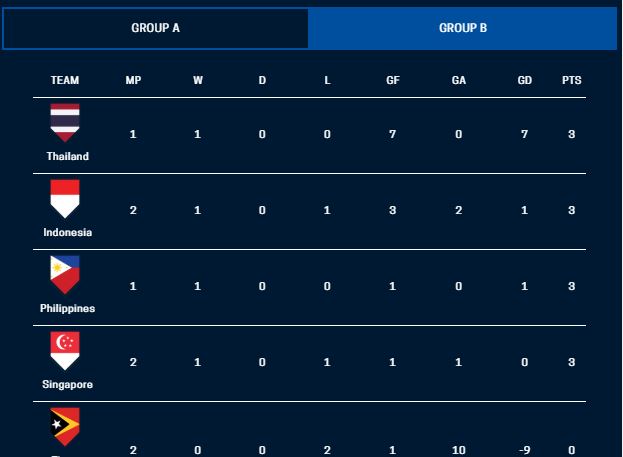Open the Philippines team name link
This screenshot has height=457, width=623.
(x=67, y=308)
